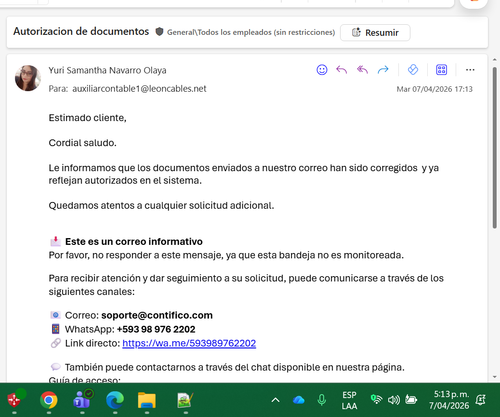The height and width of the screenshot is (417, 500).
Task: Switch the ESP LAA input language
Action: click(349, 400)
